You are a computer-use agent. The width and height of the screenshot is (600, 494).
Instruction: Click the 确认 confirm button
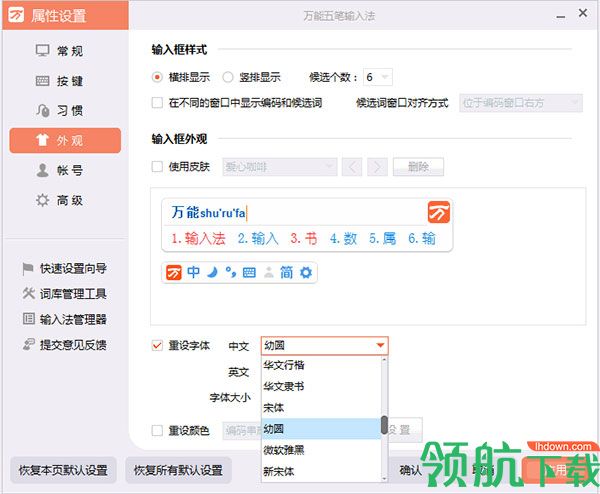(x=410, y=470)
